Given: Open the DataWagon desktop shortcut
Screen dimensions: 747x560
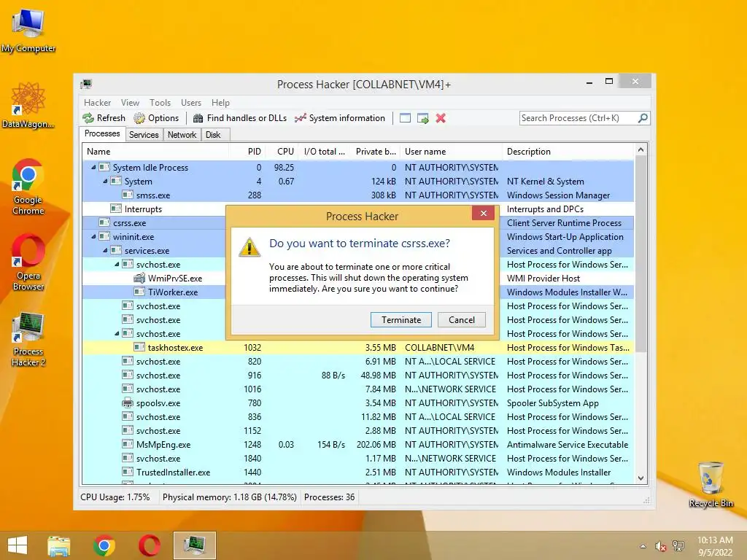Looking at the screenshot, I should 28,106.
